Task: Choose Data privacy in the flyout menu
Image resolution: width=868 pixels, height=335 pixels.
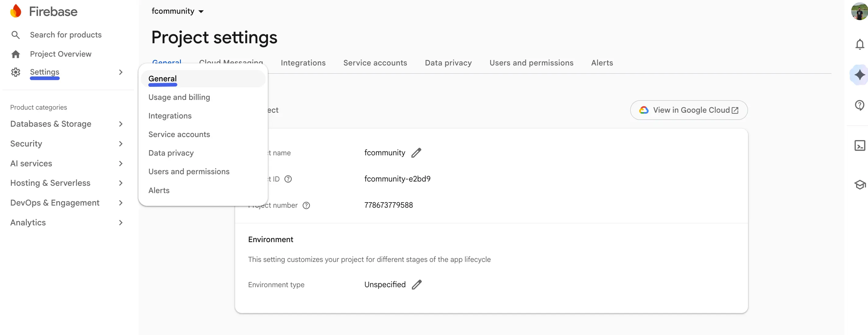Action: tap(203, 153)
